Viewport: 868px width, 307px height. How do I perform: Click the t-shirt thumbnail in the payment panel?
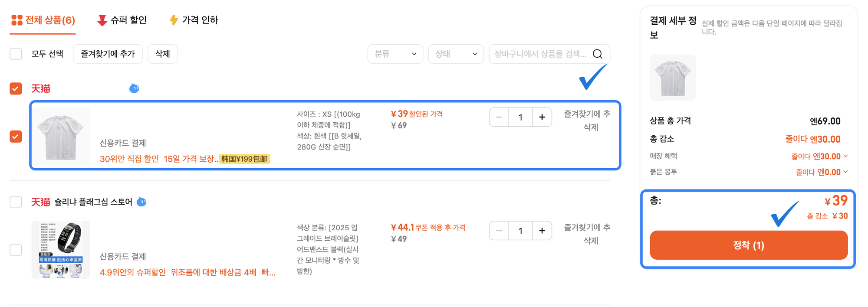tap(673, 77)
